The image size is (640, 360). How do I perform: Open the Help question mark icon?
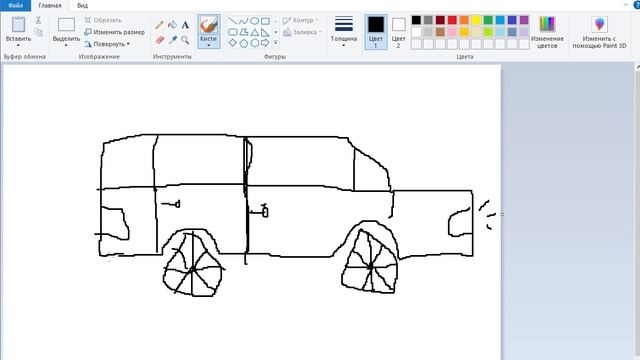[x=637, y=5]
